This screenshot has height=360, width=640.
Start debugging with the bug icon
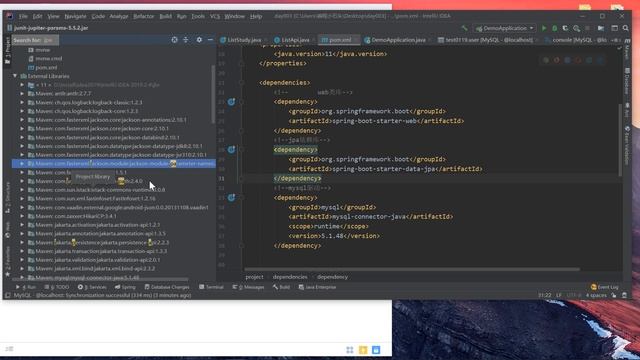point(555,28)
